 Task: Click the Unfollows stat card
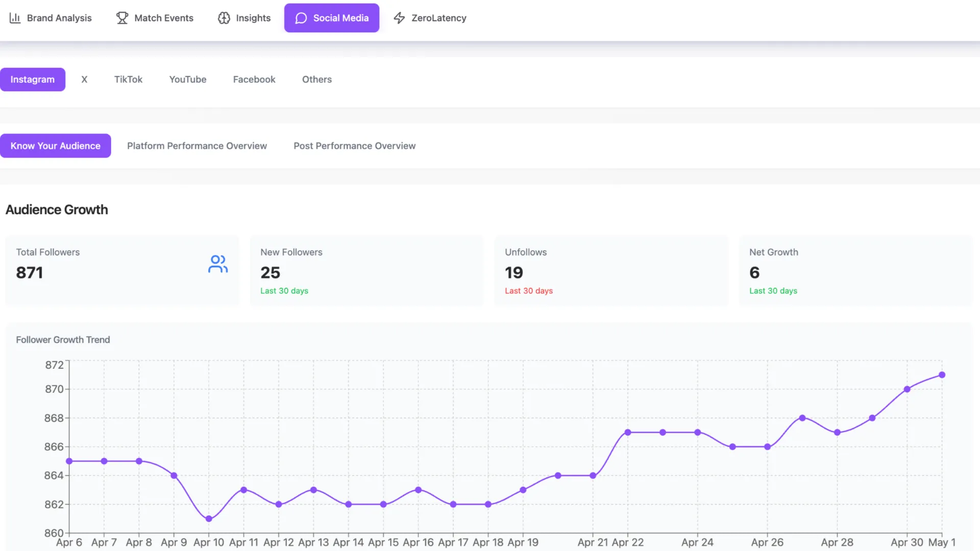point(611,270)
